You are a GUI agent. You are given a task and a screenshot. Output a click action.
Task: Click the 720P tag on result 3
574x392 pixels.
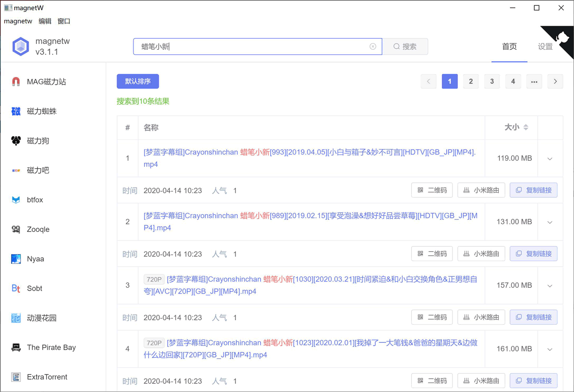tap(154, 279)
